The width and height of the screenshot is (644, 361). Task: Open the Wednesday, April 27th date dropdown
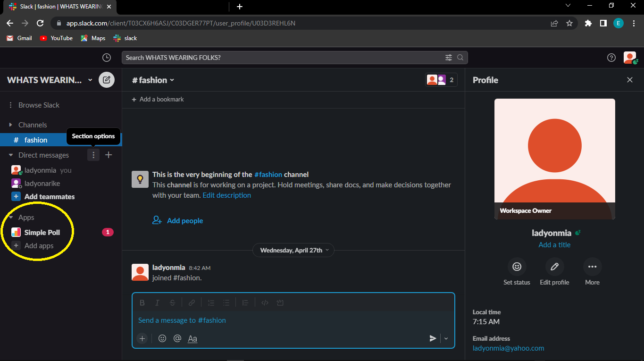coord(293,250)
